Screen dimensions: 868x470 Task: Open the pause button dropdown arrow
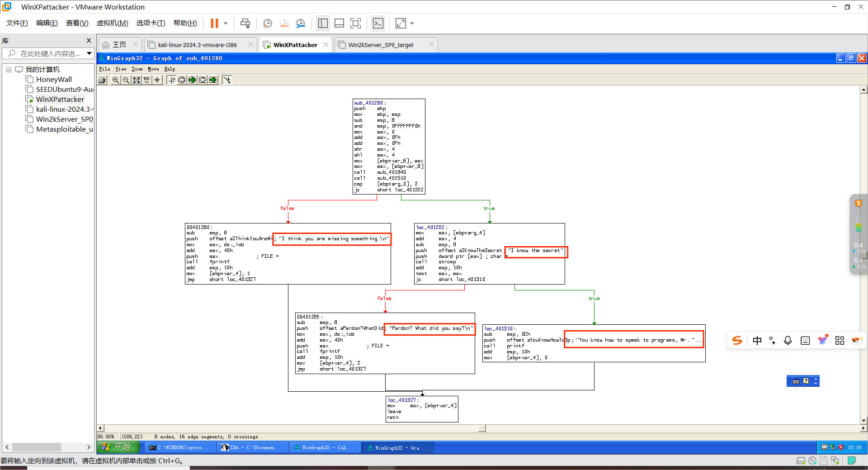pos(226,24)
